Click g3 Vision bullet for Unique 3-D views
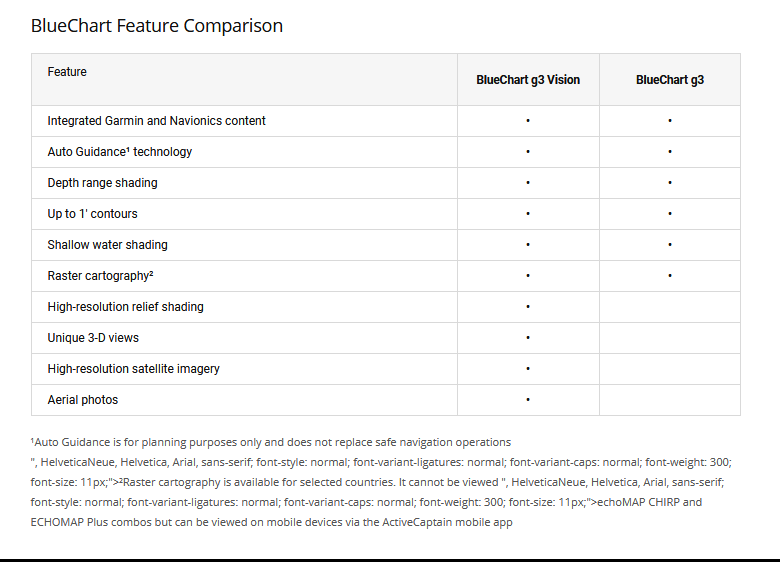The image size is (780, 562). click(x=528, y=338)
